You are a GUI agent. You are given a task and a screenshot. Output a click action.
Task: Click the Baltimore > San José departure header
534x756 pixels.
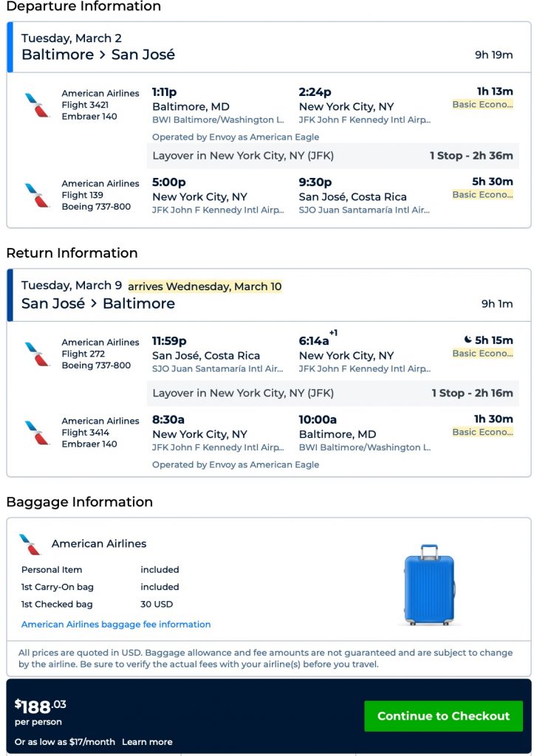[98, 55]
